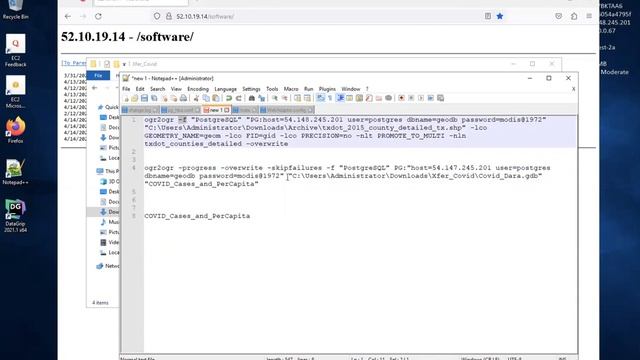Open the Explorer quick access toolbar dropdown arrow
Screen dimensions: 640x360
coord(124,64)
